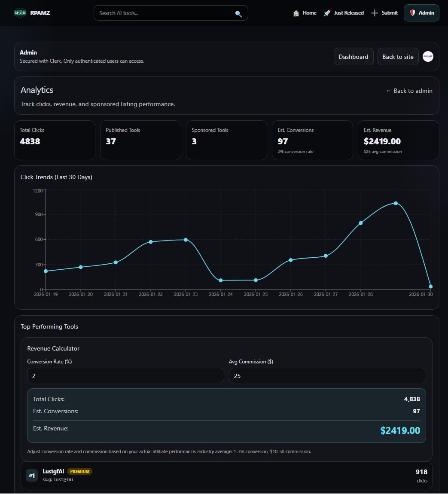
Task: Open the Dashboard page button
Action: [x=353, y=57]
